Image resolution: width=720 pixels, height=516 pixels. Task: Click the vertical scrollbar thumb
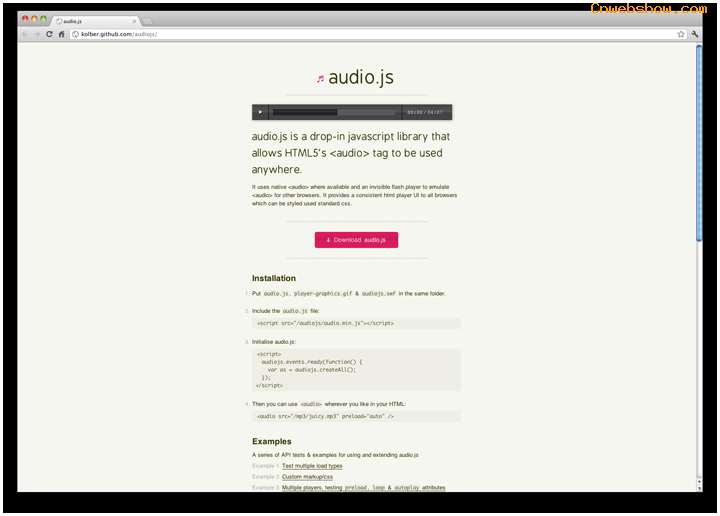(699, 142)
